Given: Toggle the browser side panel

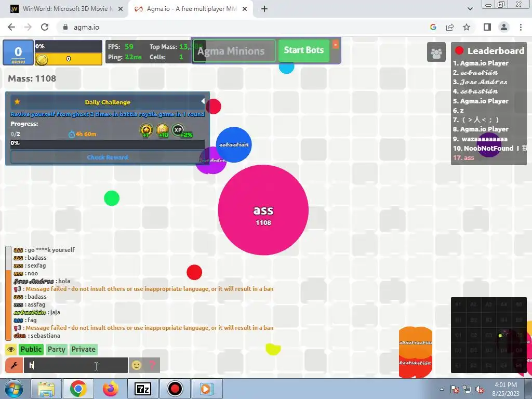Looking at the screenshot, I should (487, 27).
